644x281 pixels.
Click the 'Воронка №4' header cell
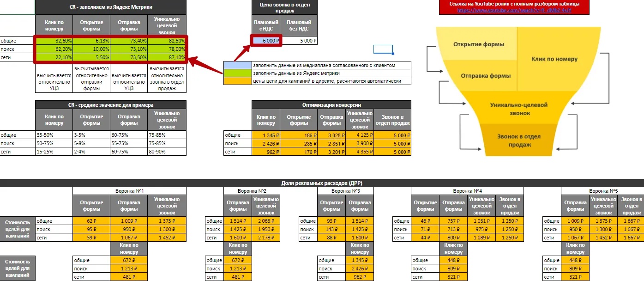(467, 191)
